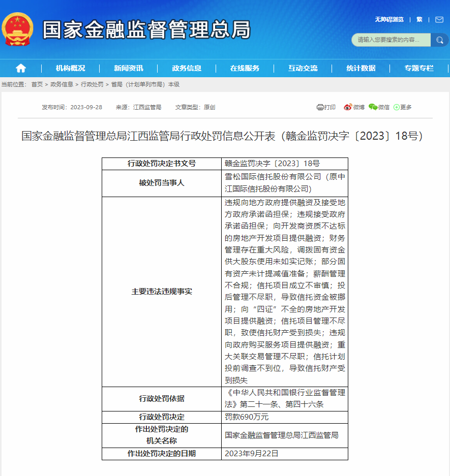This screenshot has width=450, height=476.
Task: Select the 被处罚当事人 header cell
Action: (x=162, y=183)
